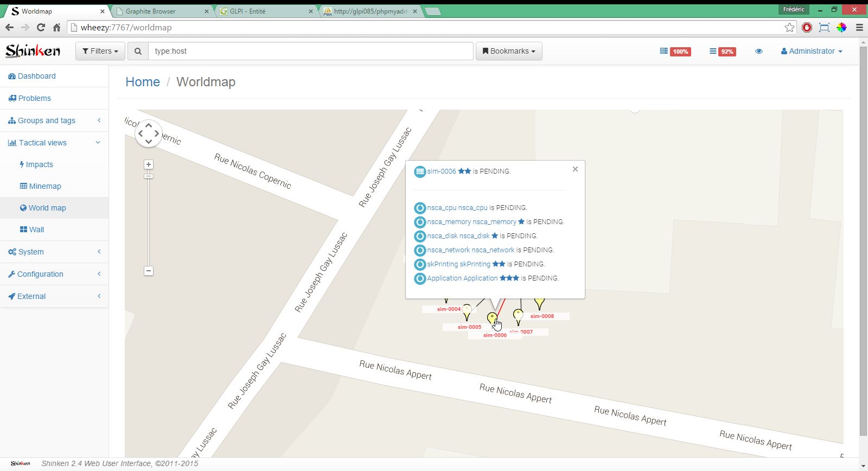This screenshot has width=868, height=471.
Task: Open the Filters dropdown
Action: click(100, 51)
